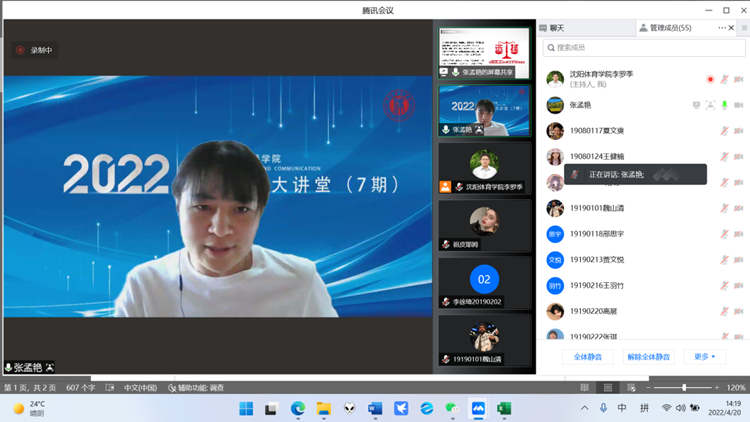Select 张孟艳的屏幕共享 thumbnail

[x=484, y=53]
